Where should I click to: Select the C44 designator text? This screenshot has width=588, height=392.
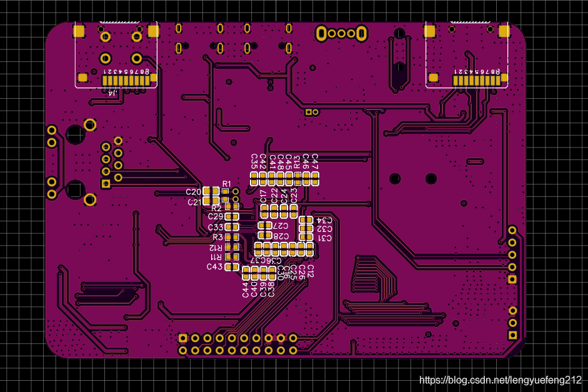pos(245,290)
